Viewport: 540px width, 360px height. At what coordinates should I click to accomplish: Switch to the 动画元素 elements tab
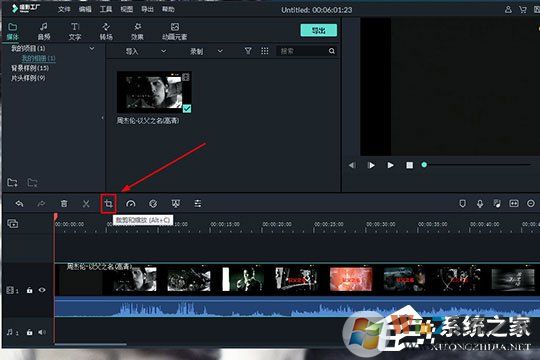pos(175,31)
